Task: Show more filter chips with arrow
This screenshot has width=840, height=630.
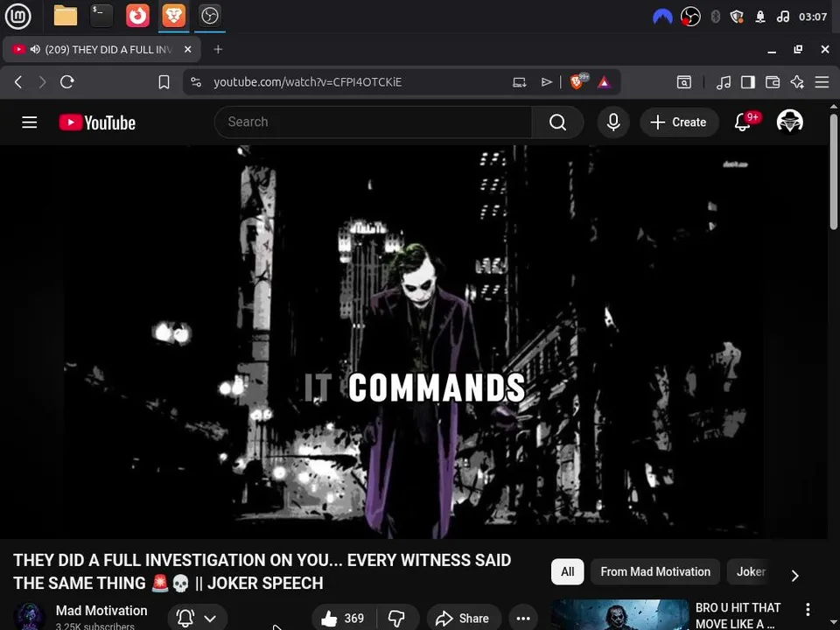Action: click(x=795, y=576)
